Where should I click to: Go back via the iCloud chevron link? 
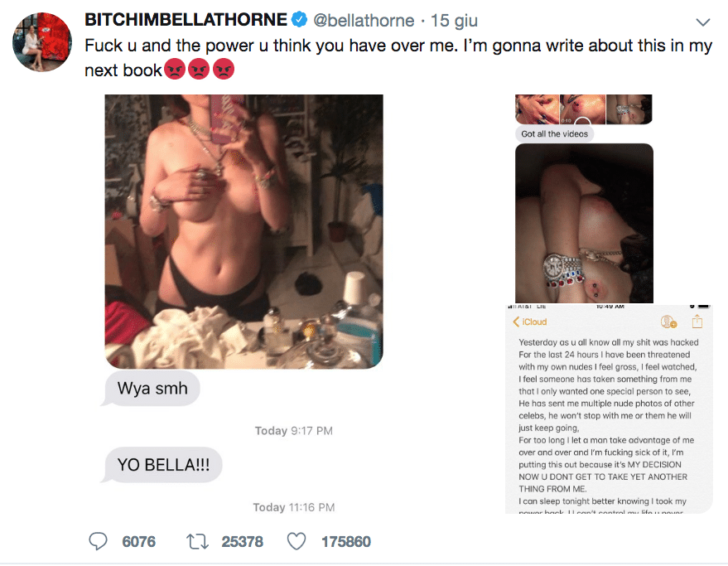[530, 322]
